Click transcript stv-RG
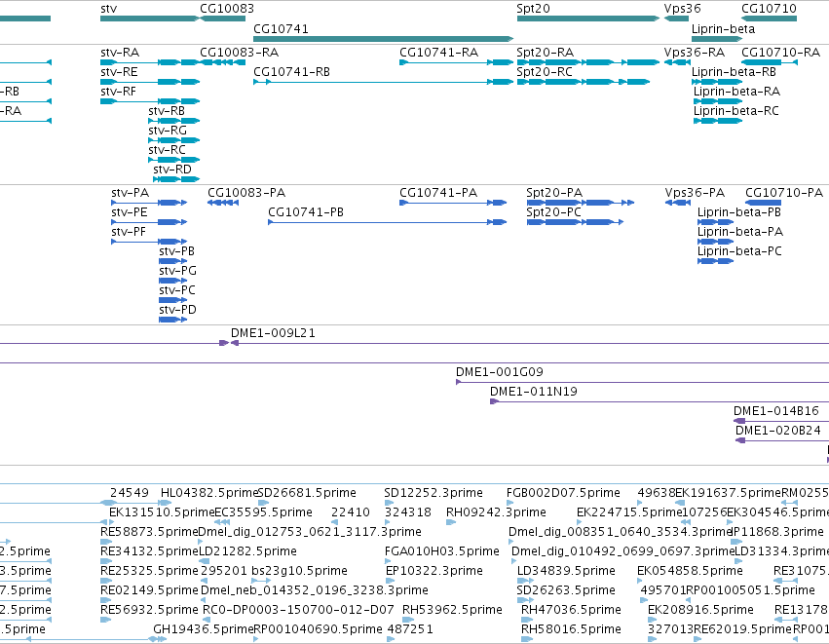The height and width of the screenshot is (644, 829). [x=174, y=140]
